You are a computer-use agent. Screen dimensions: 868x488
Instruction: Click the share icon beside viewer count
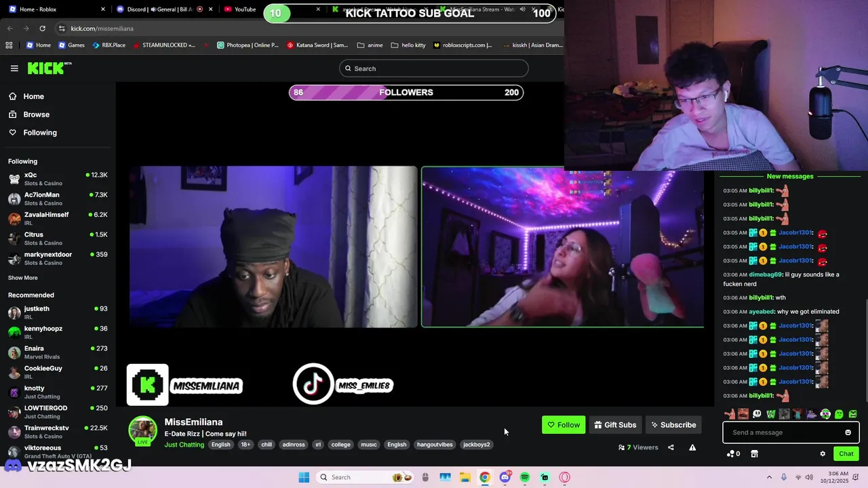coord(671,447)
